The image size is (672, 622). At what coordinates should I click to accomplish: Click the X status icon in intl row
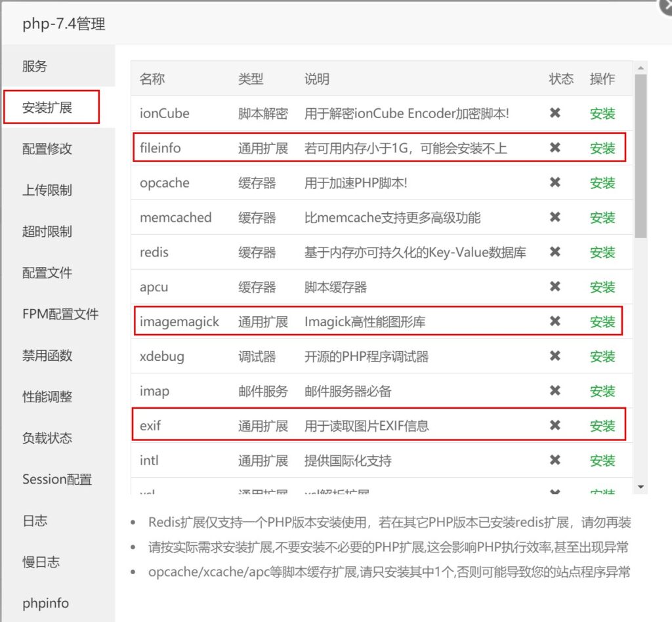point(555,461)
